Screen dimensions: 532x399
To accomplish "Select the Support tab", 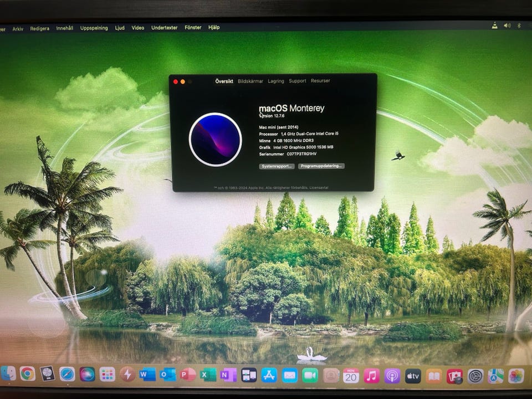I will [297, 81].
